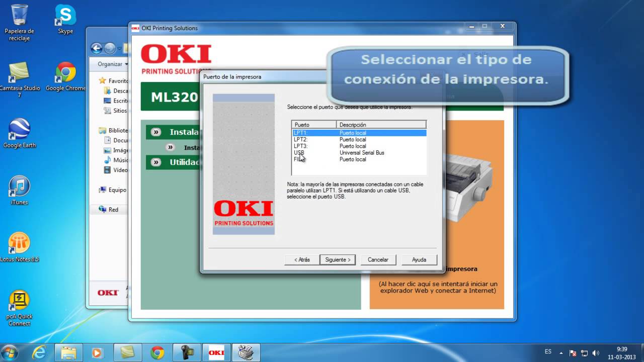
Task: Show hidden system tray icons
Action: (x=561, y=352)
